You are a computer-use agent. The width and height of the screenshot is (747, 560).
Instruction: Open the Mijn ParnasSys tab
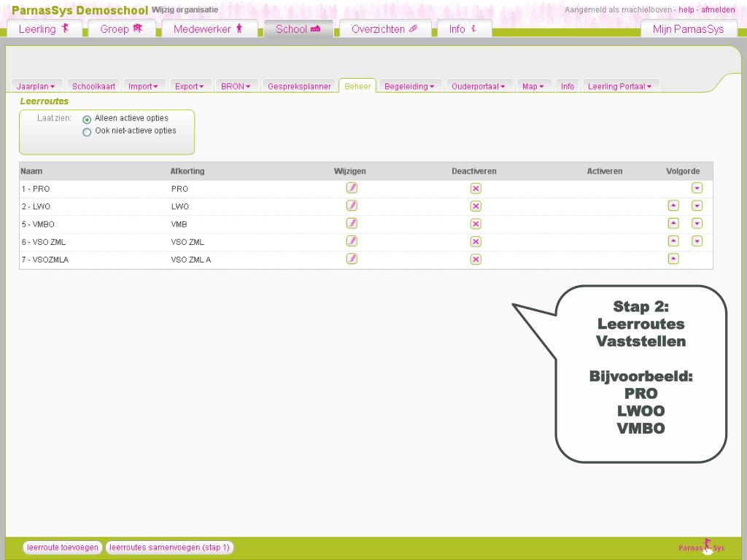(689, 28)
